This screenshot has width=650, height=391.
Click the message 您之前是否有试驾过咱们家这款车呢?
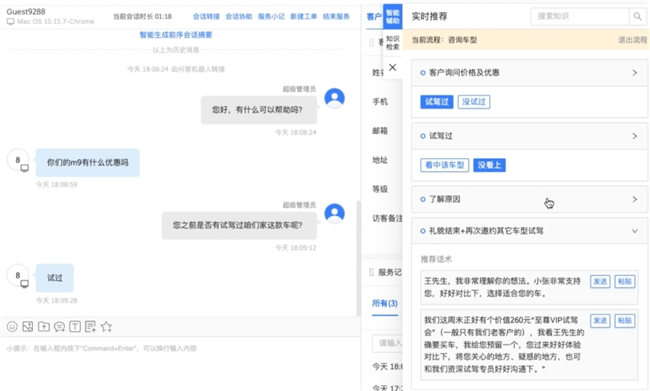point(239,226)
